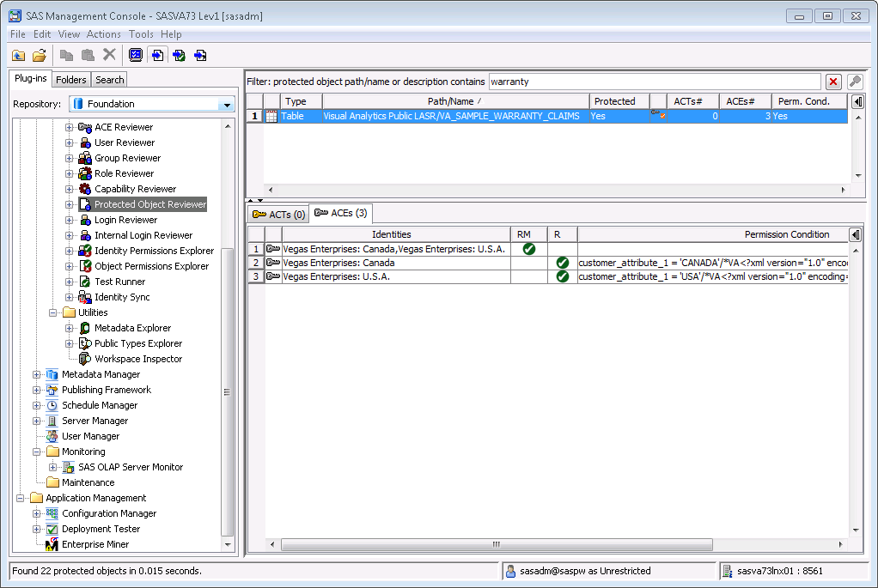Image resolution: width=878 pixels, height=588 pixels.
Task: Open the Group Reviewer node
Action: coord(127,158)
